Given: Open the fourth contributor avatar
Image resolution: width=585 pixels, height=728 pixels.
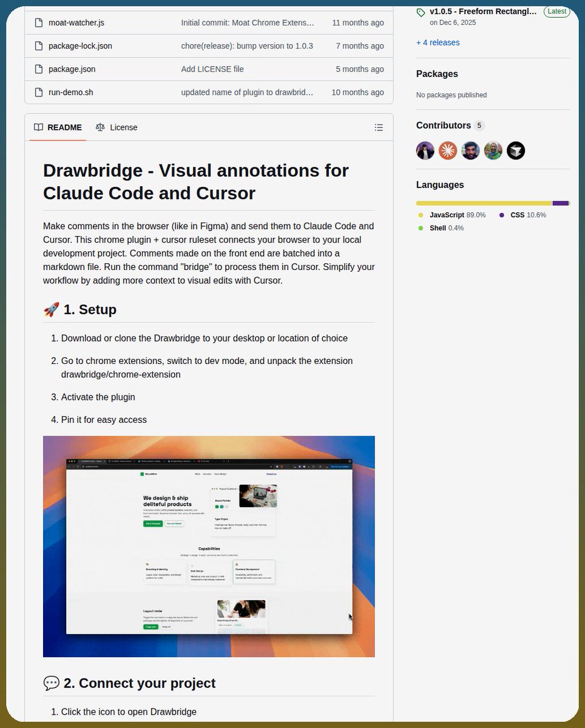Looking at the screenshot, I should point(493,150).
